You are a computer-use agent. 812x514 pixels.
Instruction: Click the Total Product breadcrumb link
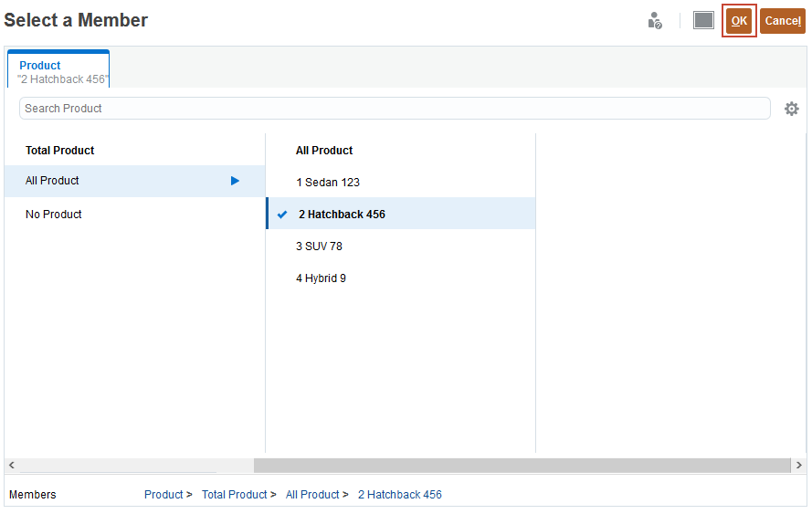(x=234, y=495)
